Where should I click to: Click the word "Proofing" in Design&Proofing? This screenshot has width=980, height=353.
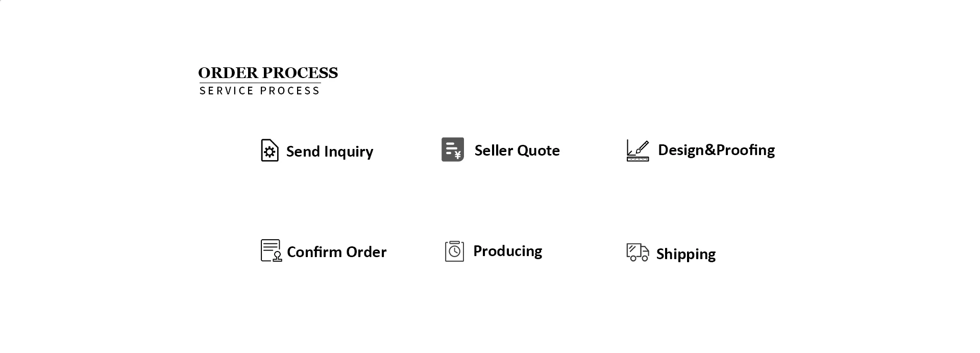tap(746, 150)
